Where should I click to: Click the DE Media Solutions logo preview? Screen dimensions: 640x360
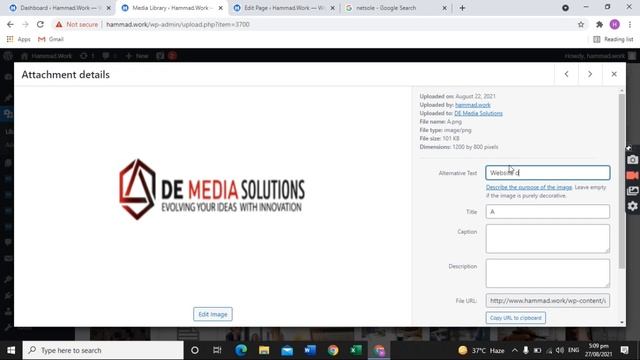tap(212, 189)
